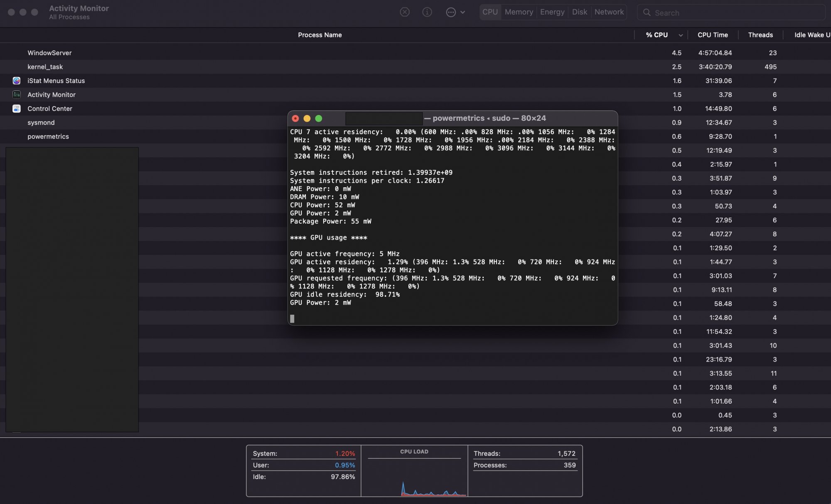Click the ellipsis more-options toolbar icon
This screenshot has height=504, width=831.
tap(451, 12)
